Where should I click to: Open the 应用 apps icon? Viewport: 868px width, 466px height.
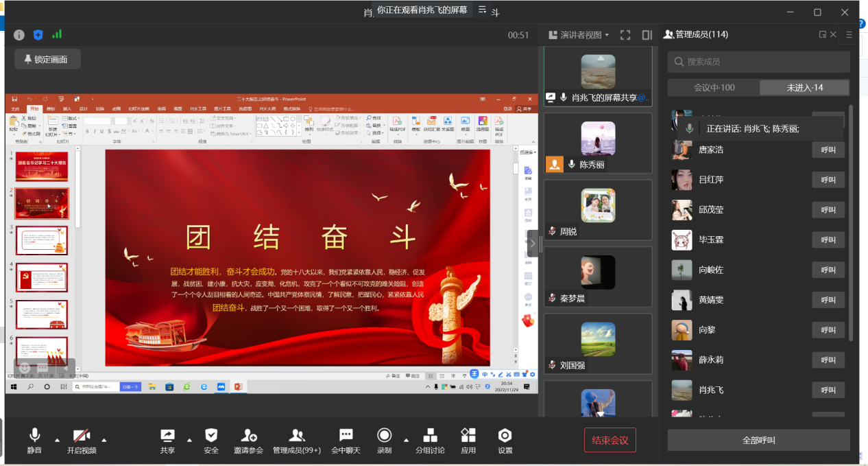[468, 436]
